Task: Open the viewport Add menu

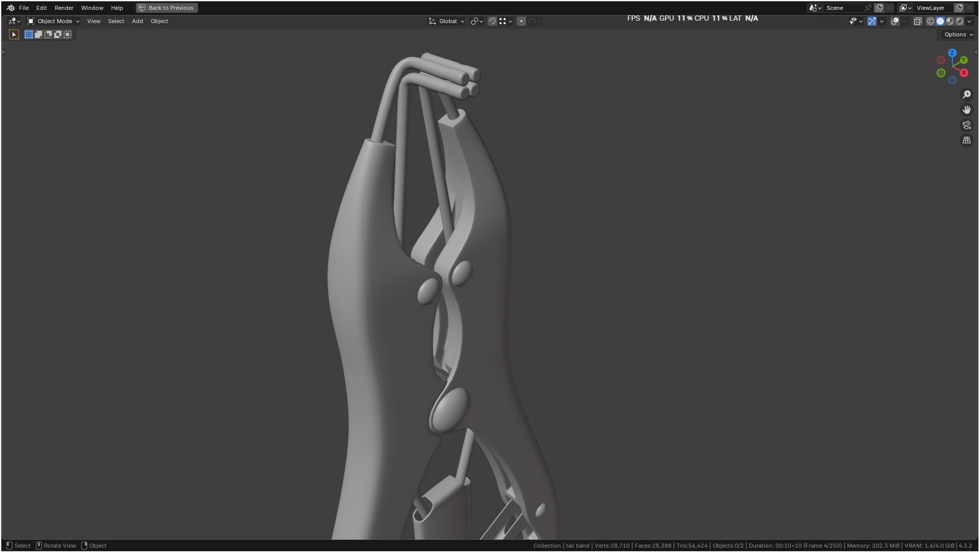Action: [x=137, y=21]
